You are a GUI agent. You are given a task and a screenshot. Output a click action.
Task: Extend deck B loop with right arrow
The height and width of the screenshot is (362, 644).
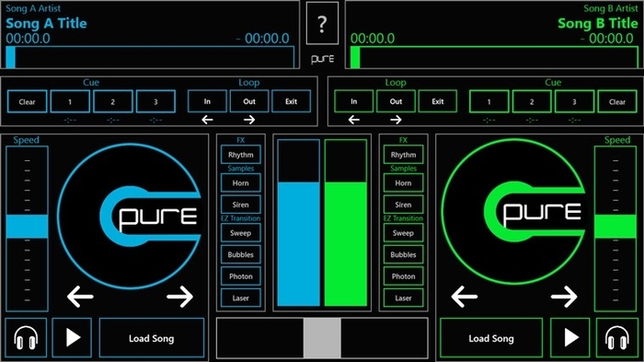(396, 120)
